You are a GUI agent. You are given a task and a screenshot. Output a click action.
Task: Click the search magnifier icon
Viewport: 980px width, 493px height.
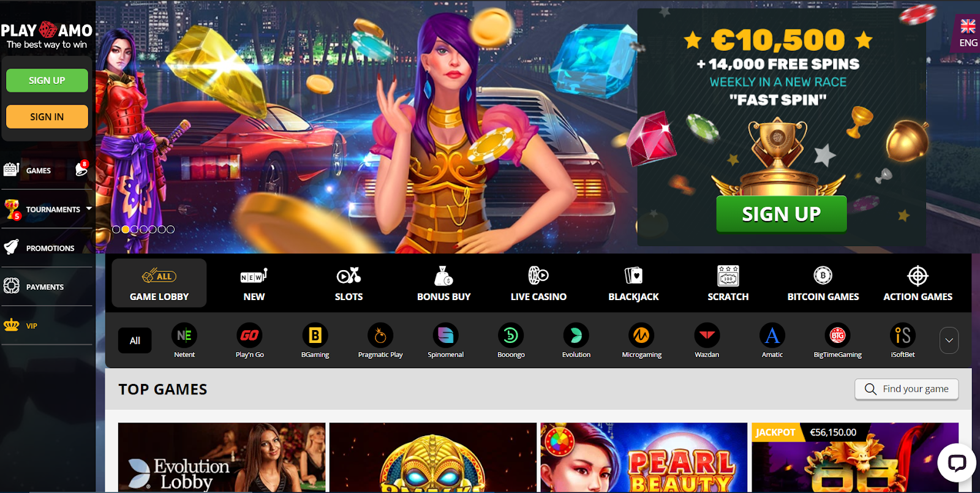pos(870,389)
